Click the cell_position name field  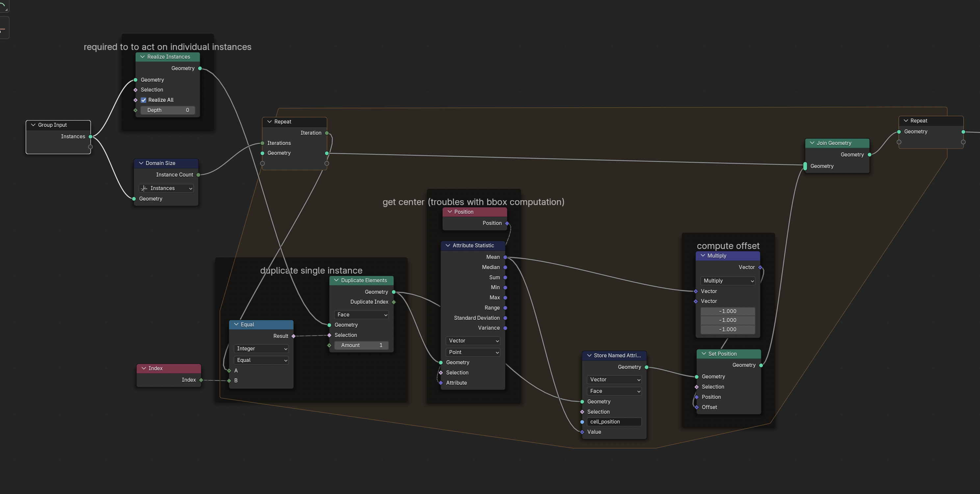pos(614,422)
